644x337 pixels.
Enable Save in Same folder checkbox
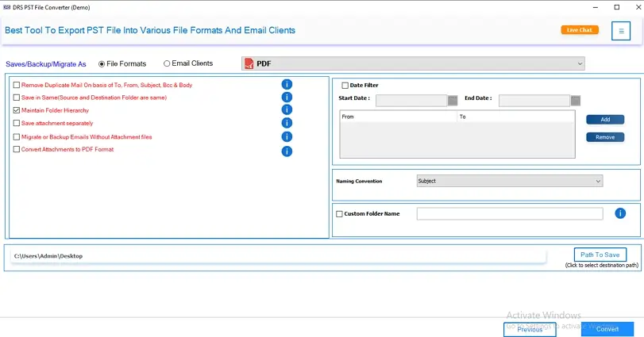point(17,98)
